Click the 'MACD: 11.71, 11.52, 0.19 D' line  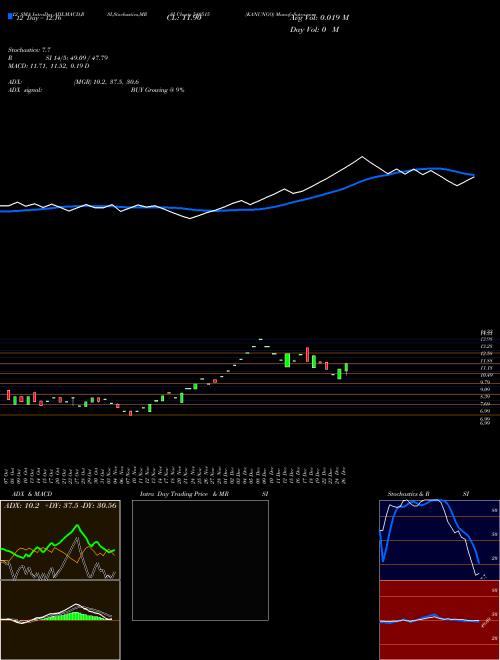click(x=49, y=66)
